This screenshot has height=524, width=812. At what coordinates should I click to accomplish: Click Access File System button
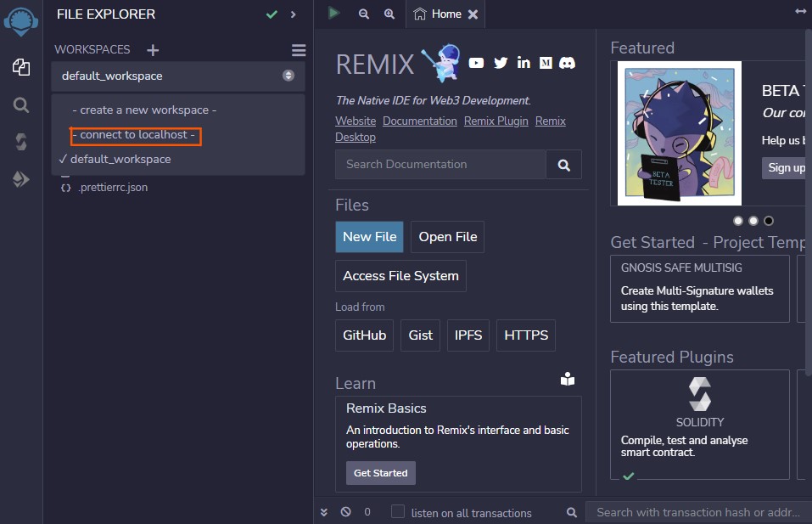[x=400, y=276]
